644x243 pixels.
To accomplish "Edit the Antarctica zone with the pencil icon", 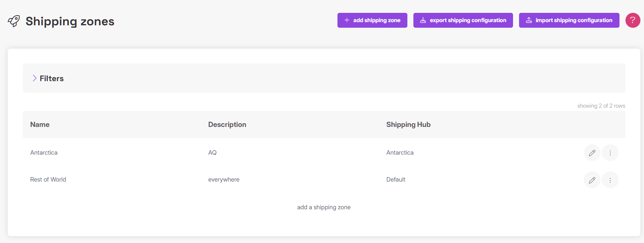I will [592, 153].
